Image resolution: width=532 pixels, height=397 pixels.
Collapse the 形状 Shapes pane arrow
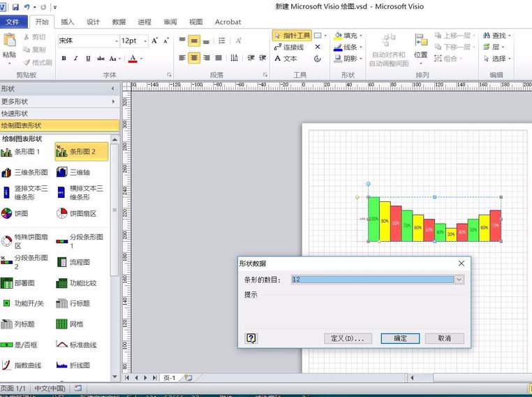[x=113, y=89]
